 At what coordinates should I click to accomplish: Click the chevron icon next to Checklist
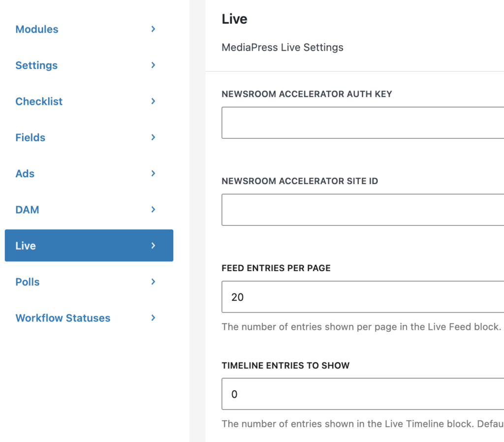pyautogui.click(x=154, y=101)
